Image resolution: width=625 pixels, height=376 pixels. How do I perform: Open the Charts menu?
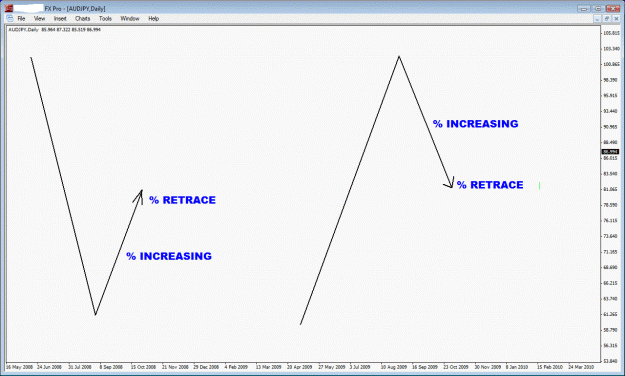[x=83, y=19]
